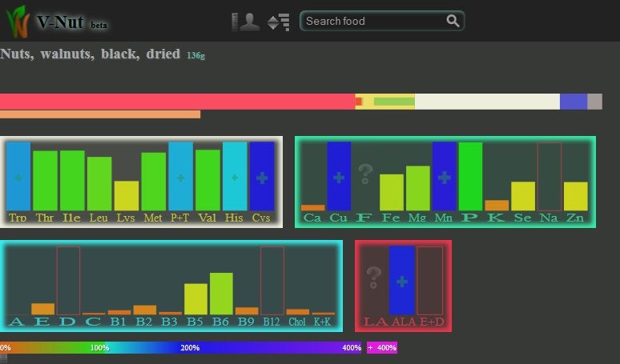Click the His histidine bar
Viewport: 620px width, 364px height.
click(x=235, y=176)
